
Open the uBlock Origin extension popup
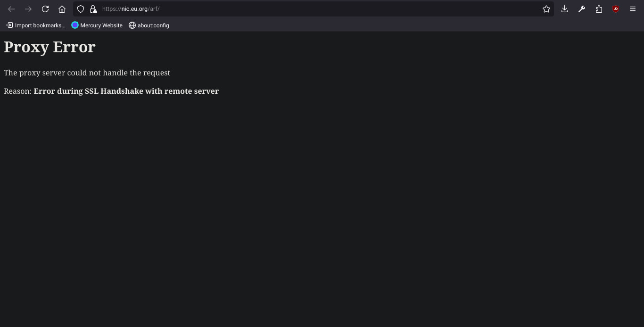[616, 9]
